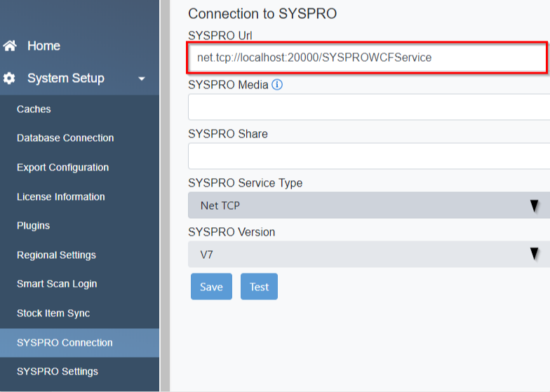The image size is (550, 392).
Task: Click the 'SYSPRO Media' label
Action: 228,84
